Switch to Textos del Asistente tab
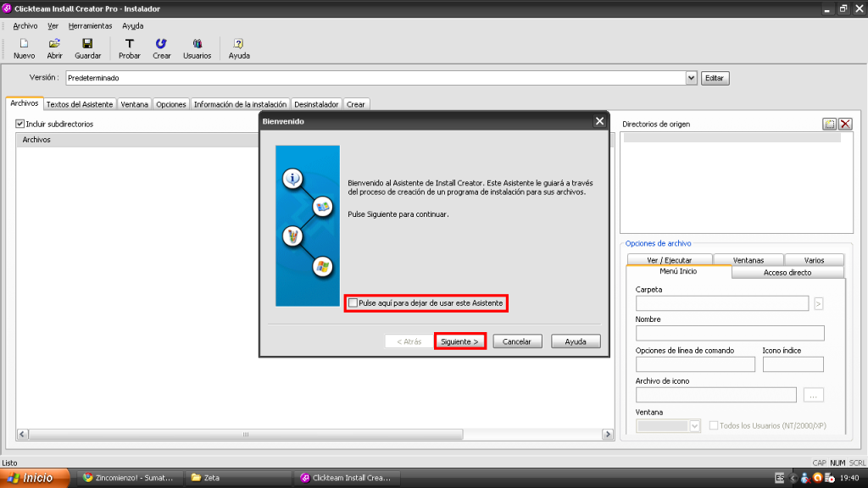Screen dimensions: 868x488 [x=79, y=104]
